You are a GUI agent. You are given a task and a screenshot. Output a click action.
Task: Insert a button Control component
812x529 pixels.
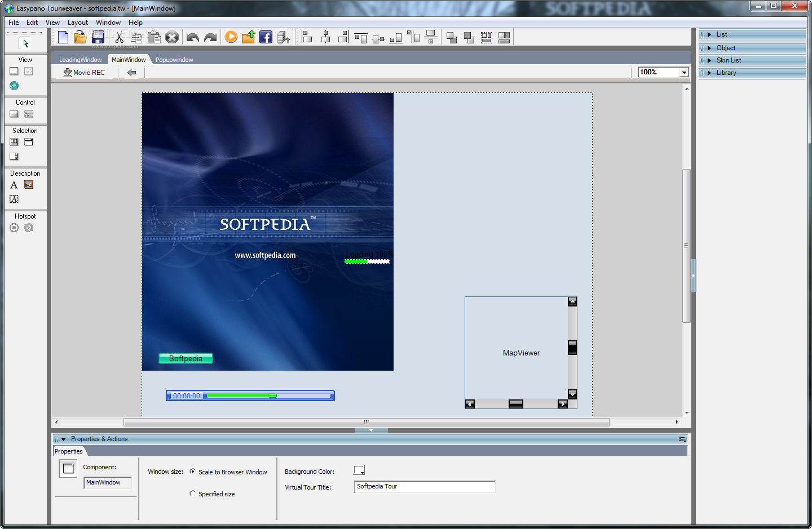(14, 114)
